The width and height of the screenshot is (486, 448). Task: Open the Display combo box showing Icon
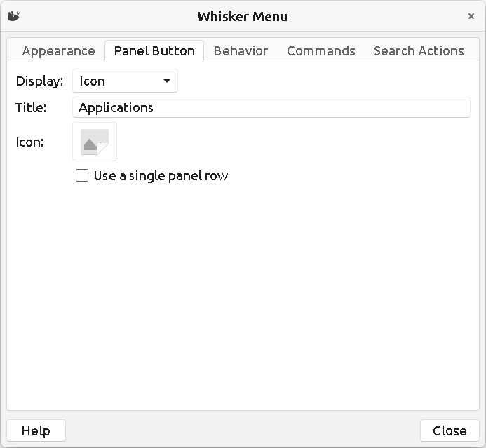click(x=125, y=81)
